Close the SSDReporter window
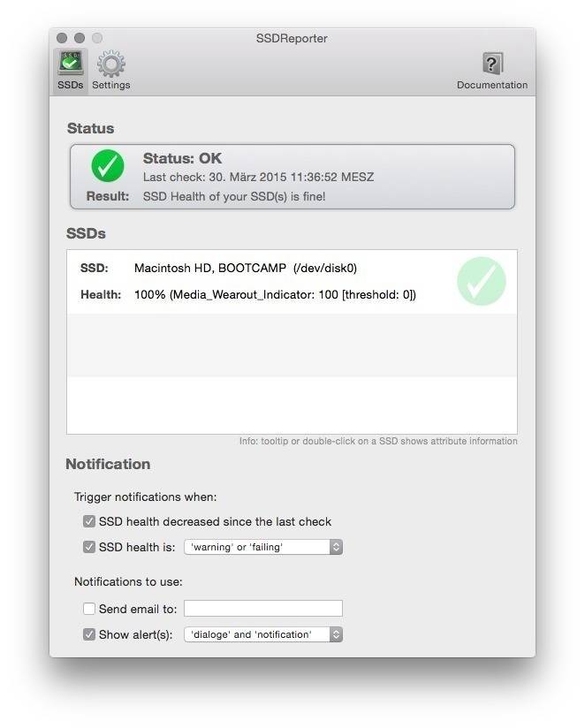Viewport: 585px width, 728px height. (x=62, y=38)
